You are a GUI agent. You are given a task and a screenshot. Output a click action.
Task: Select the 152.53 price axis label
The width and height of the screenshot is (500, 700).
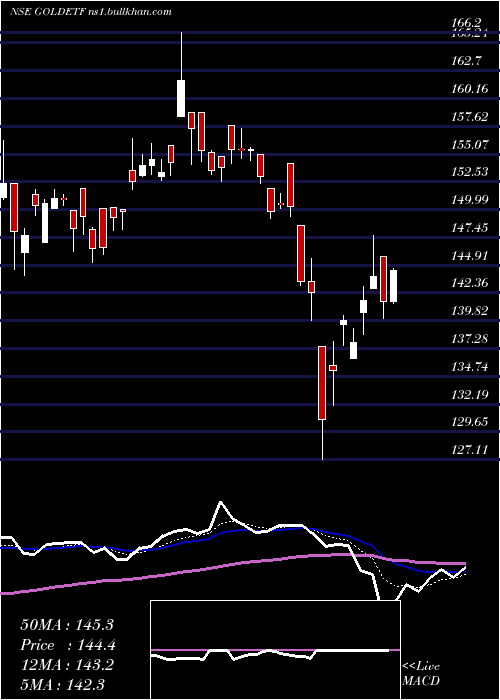coord(470,172)
